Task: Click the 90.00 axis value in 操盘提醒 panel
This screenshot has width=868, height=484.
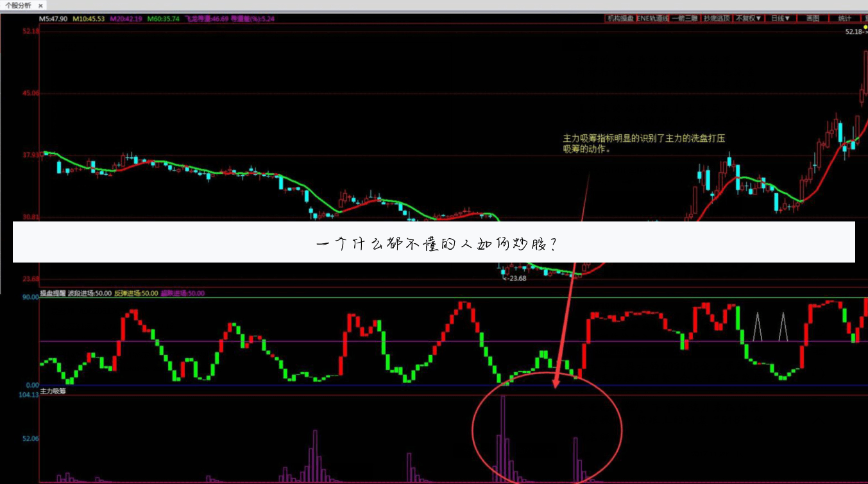Action: (31, 297)
